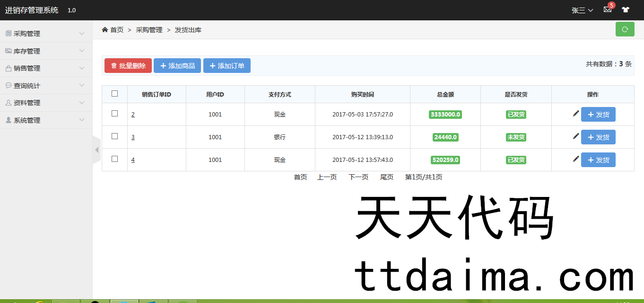Click the 添加订单 button
The height and width of the screenshot is (303, 644).
click(x=226, y=66)
